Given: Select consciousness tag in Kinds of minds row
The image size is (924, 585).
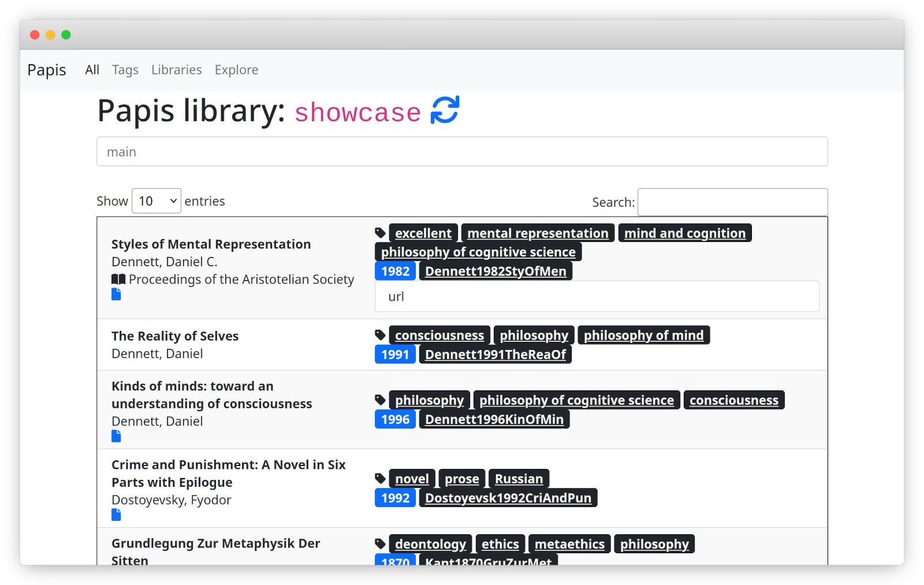Looking at the screenshot, I should click(734, 400).
